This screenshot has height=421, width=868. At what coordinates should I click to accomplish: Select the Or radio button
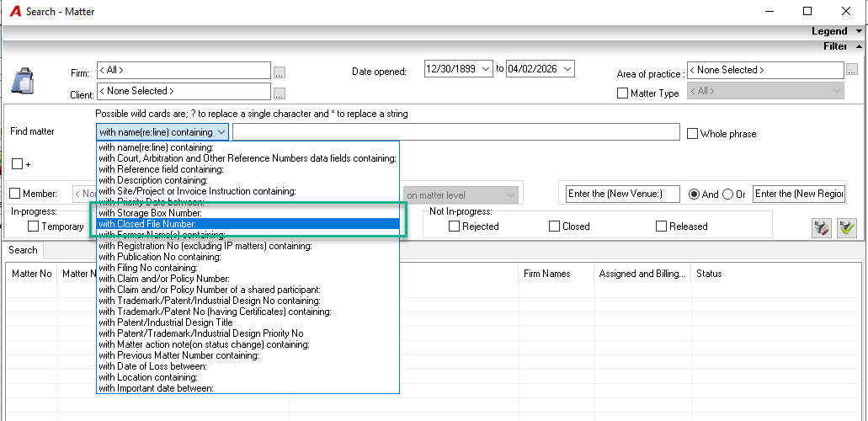point(728,195)
